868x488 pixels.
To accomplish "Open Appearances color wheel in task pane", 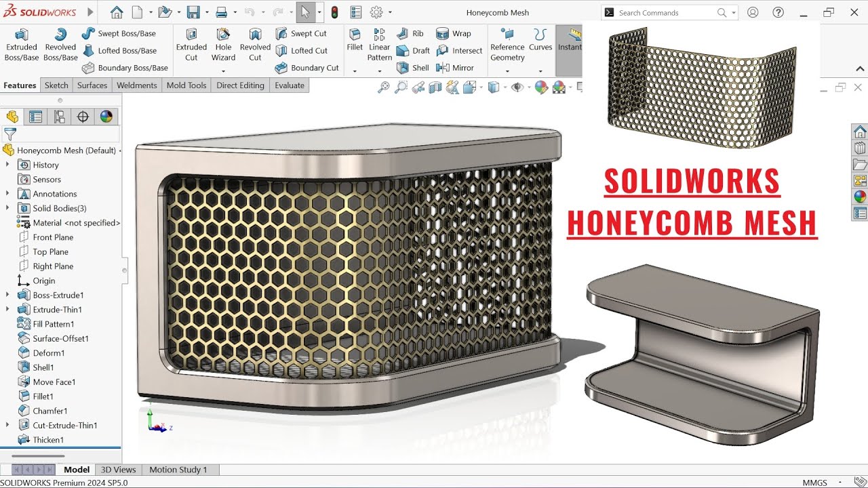I will pos(860,197).
